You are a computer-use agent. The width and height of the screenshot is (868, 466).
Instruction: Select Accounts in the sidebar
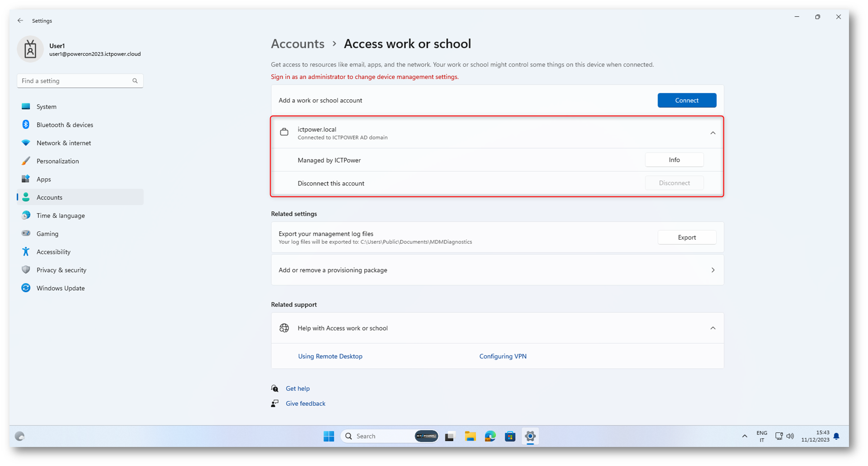(80, 197)
